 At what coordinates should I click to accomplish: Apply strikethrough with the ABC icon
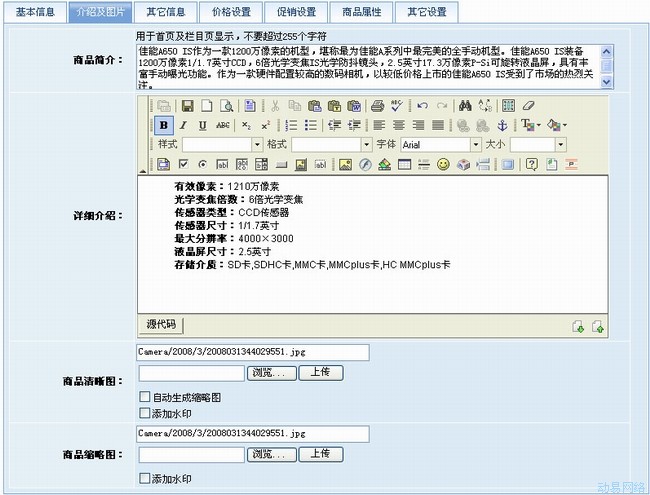click(223, 125)
